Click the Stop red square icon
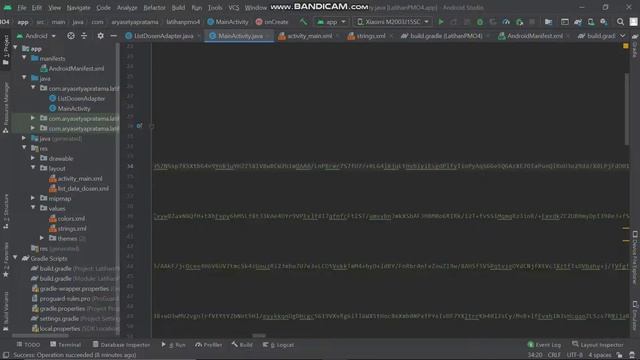Screen dimensions: 640x360 pyautogui.click(x=532, y=22)
